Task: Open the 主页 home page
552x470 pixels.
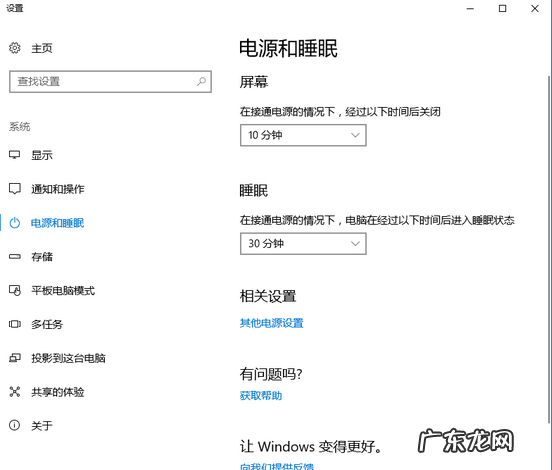Action: point(42,48)
